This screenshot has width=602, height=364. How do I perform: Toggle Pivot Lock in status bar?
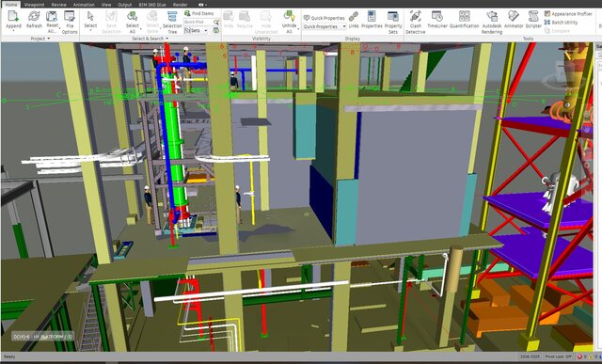[x=559, y=356]
